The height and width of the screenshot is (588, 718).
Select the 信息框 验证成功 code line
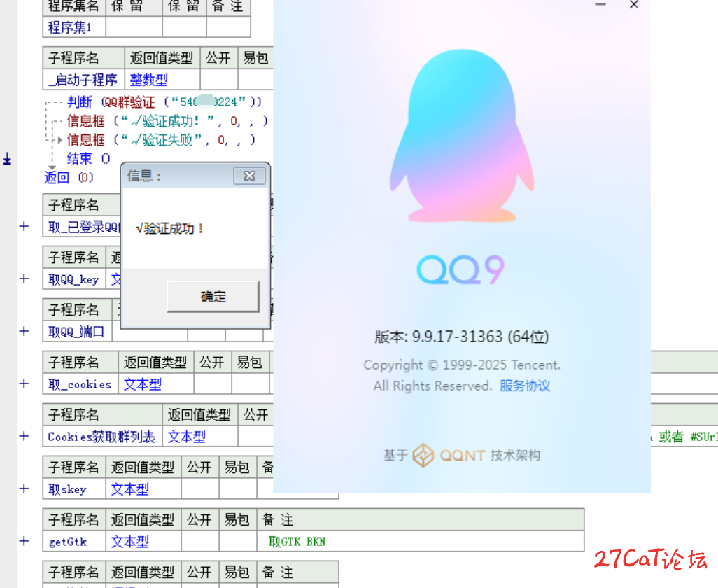coord(167,121)
